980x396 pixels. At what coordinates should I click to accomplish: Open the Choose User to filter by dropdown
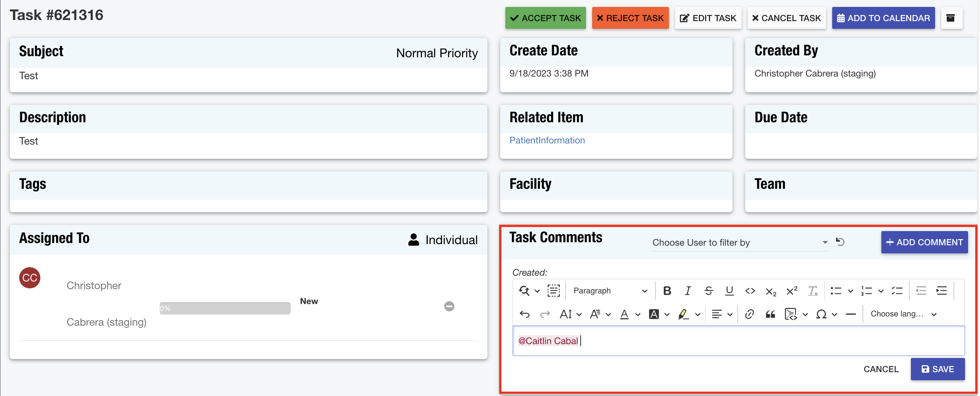(x=739, y=243)
